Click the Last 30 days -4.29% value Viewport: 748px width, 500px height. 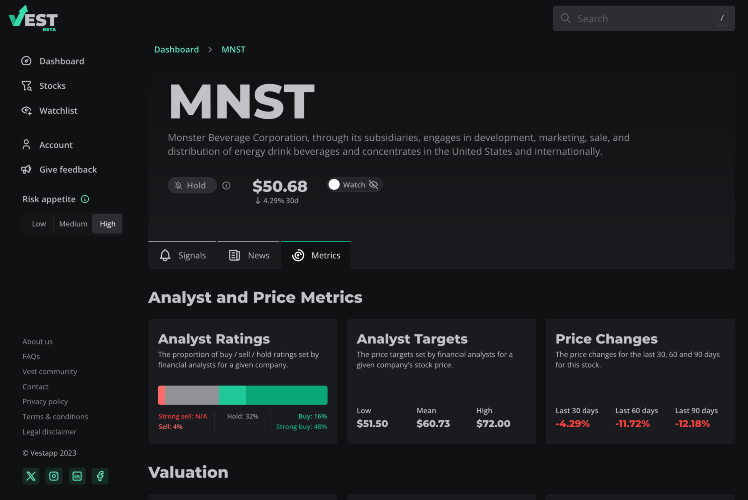(572, 423)
